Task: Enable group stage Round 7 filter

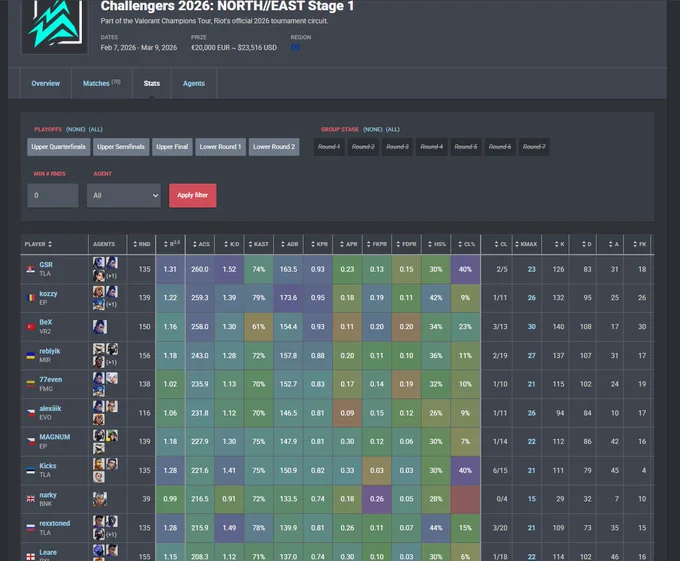Action: coord(534,147)
